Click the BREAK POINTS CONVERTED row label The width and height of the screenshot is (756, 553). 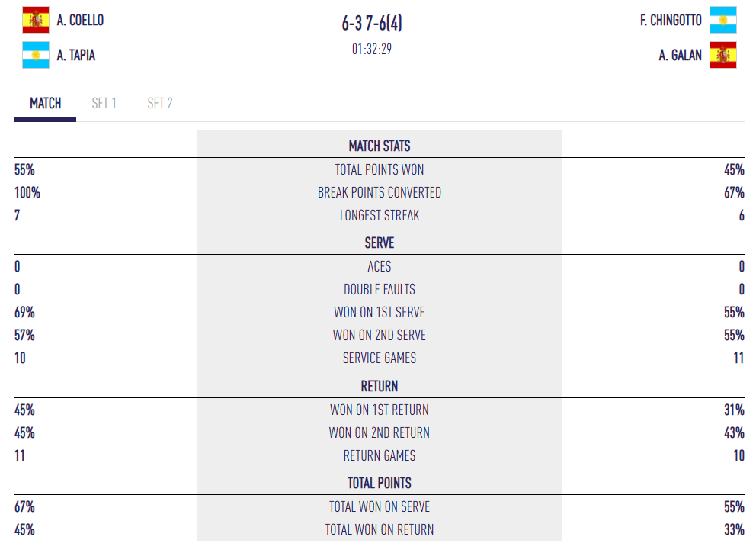point(380,192)
